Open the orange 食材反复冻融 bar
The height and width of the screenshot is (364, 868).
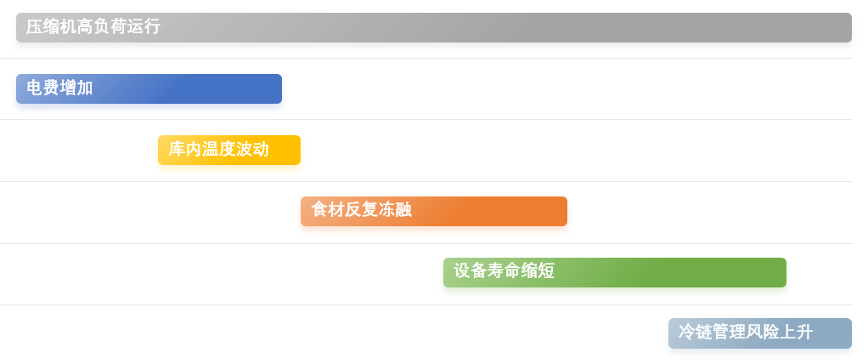pyautogui.click(x=434, y=211)
